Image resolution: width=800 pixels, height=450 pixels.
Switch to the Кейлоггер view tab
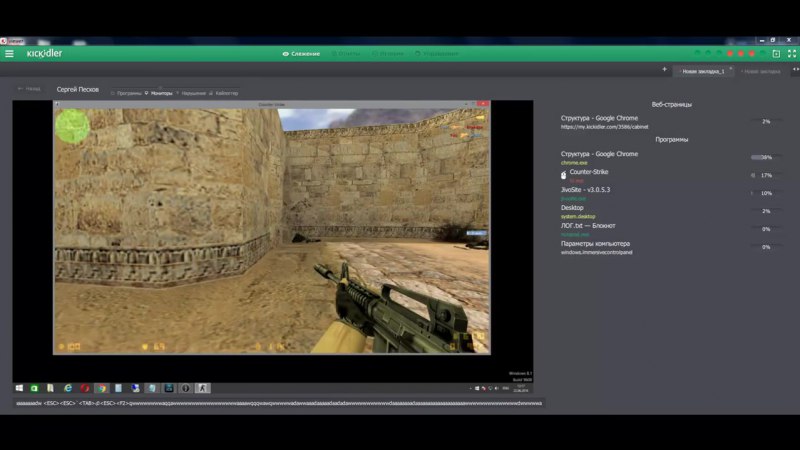point(224,93)
